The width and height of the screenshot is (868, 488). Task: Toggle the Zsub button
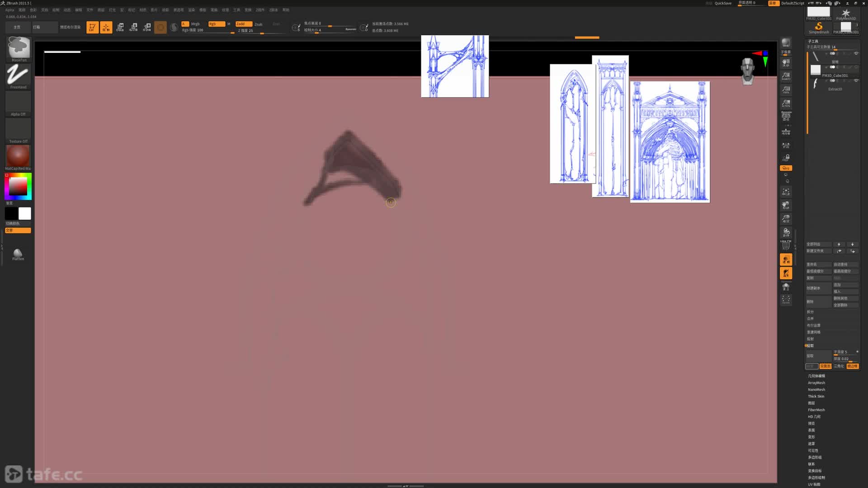click(x=259, y=24)
